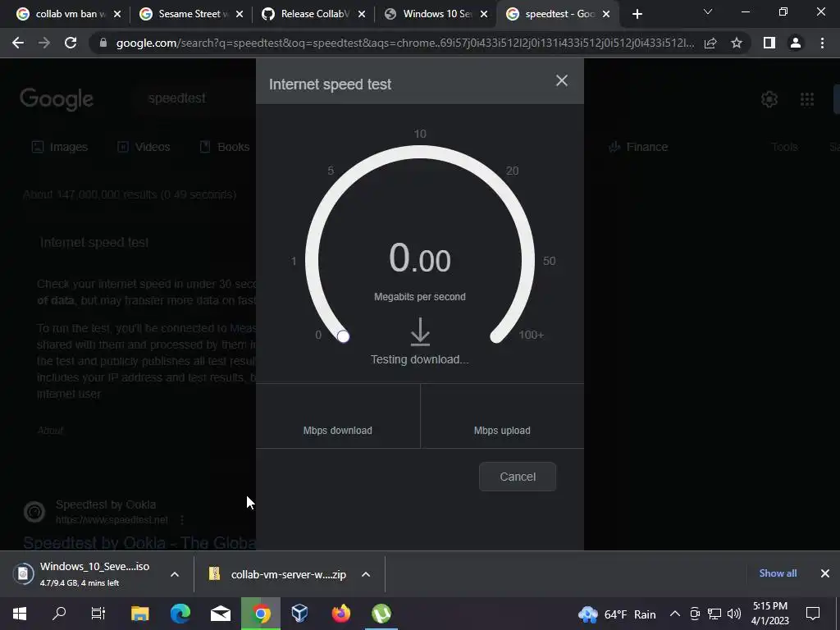Open the tab search dropdown
840x630 pixels.
click(708, 11)
